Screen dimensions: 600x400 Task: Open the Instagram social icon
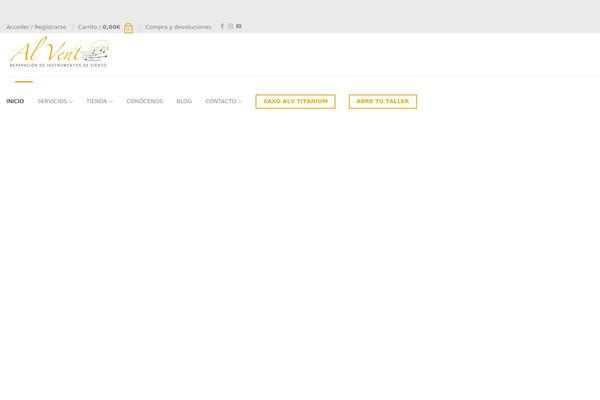pos(230,26)
